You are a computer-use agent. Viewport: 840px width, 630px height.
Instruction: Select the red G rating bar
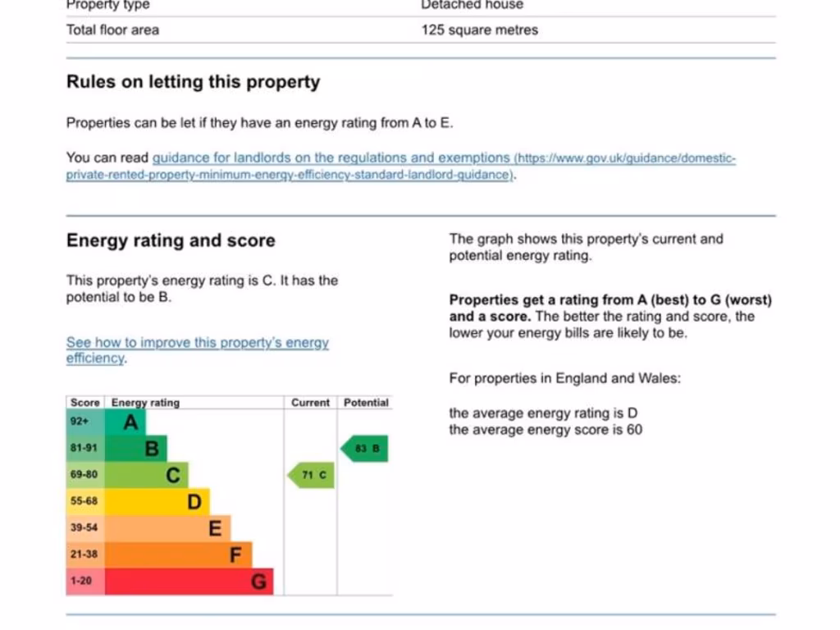[x=189, y=582]
